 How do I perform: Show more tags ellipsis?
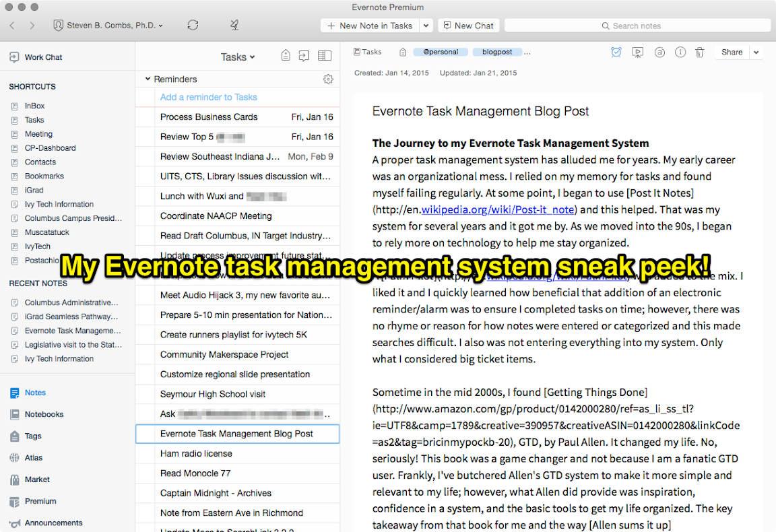[527, 52]
